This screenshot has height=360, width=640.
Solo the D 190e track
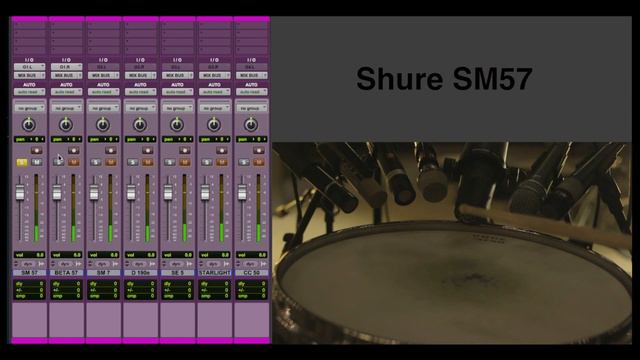(x=133, y=162)
